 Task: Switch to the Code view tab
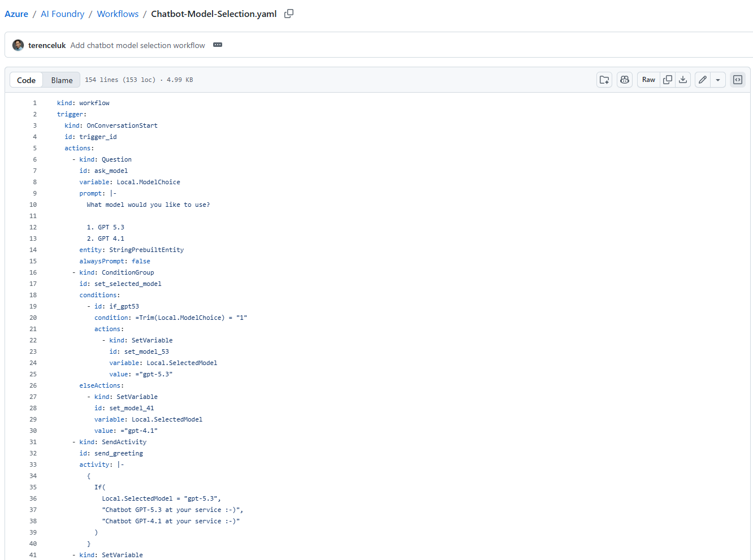pos(26,80)
